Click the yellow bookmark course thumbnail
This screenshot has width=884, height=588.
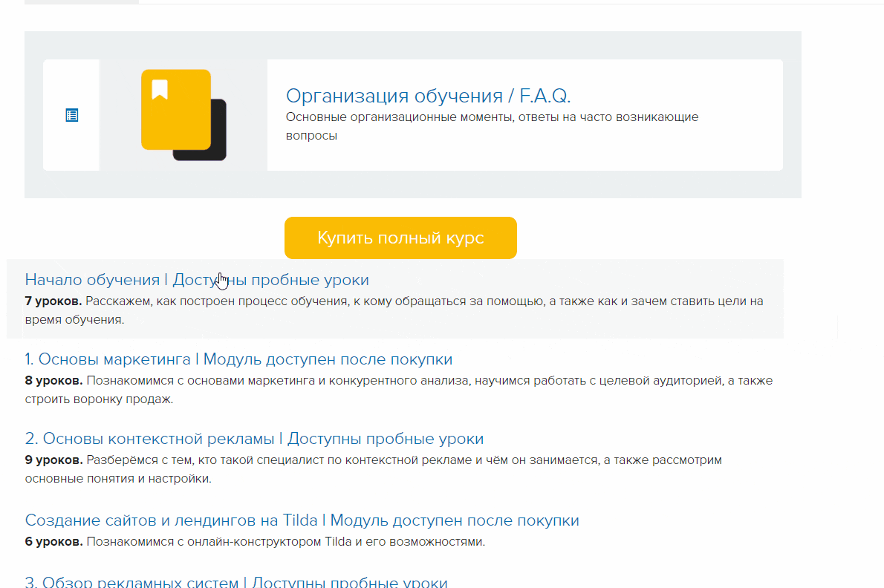click(x=183, y=115)
